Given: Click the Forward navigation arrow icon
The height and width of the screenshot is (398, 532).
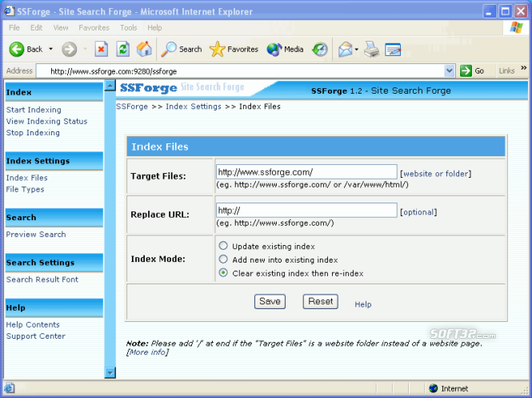Looking at the screenshot, I should pos(70,49).
